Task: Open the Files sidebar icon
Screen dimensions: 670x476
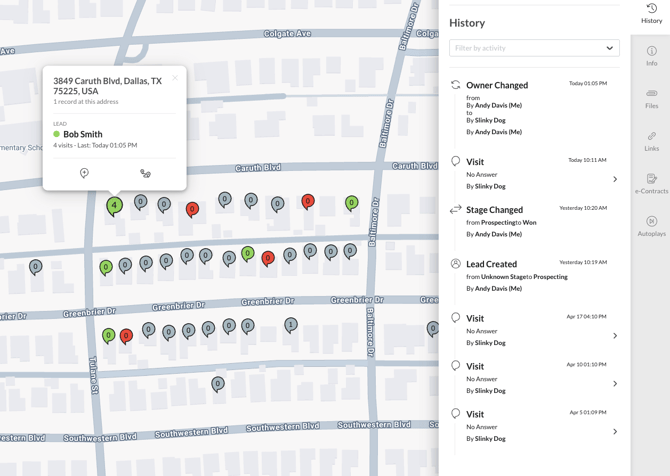Action: tap(651, 99)
